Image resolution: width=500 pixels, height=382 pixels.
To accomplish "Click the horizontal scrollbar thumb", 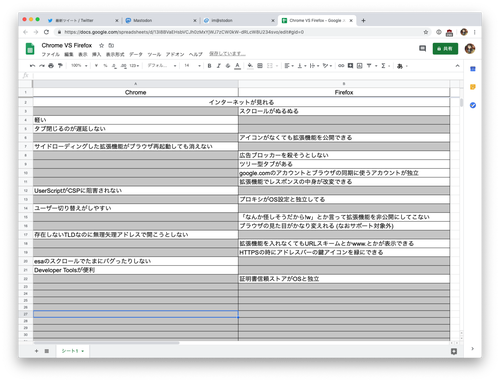I will pyautogui.click(x=106, y=343).
